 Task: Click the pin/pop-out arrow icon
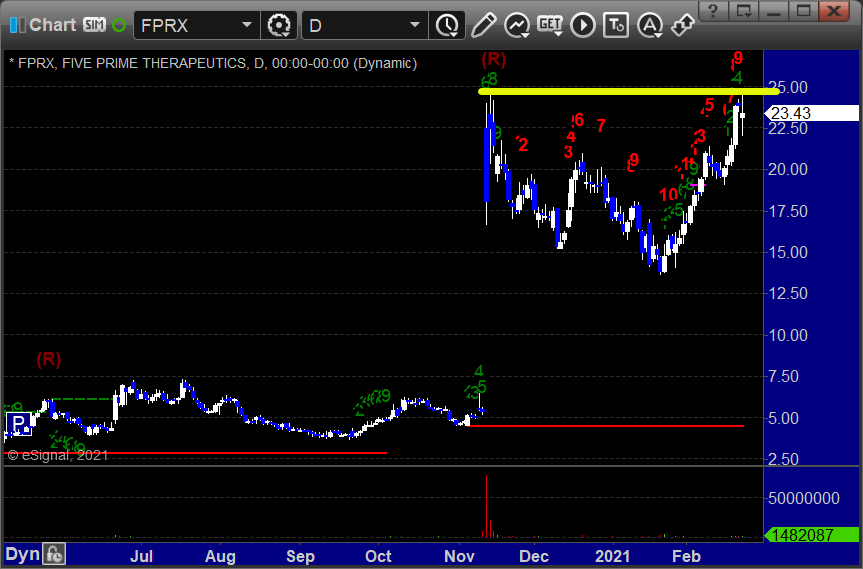click(x=683, y=25)
